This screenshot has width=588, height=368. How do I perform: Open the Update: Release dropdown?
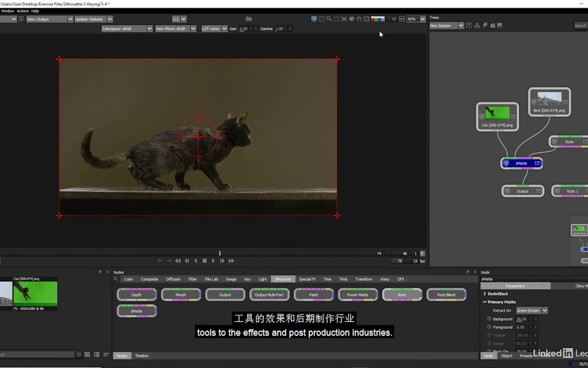tap(94, 19)
